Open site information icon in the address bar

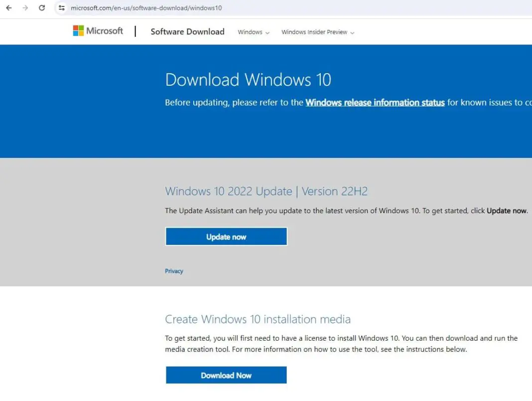61,8
